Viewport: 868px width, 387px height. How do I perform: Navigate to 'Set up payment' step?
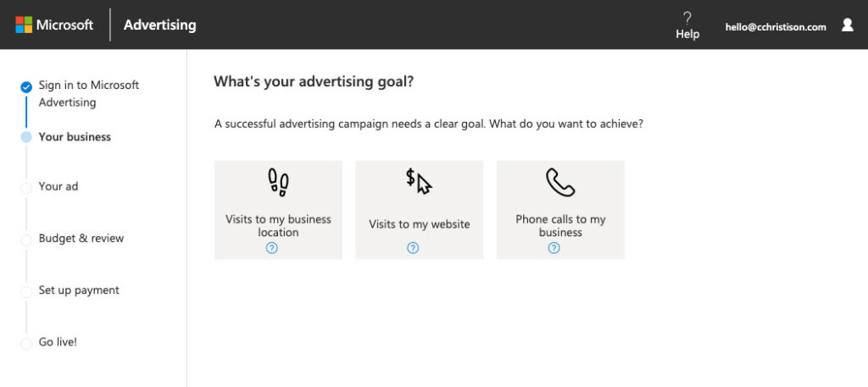[79, 290]
